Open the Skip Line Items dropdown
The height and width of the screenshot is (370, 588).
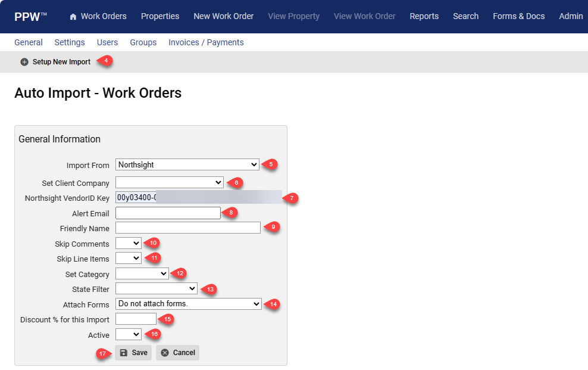click(128, 258)
